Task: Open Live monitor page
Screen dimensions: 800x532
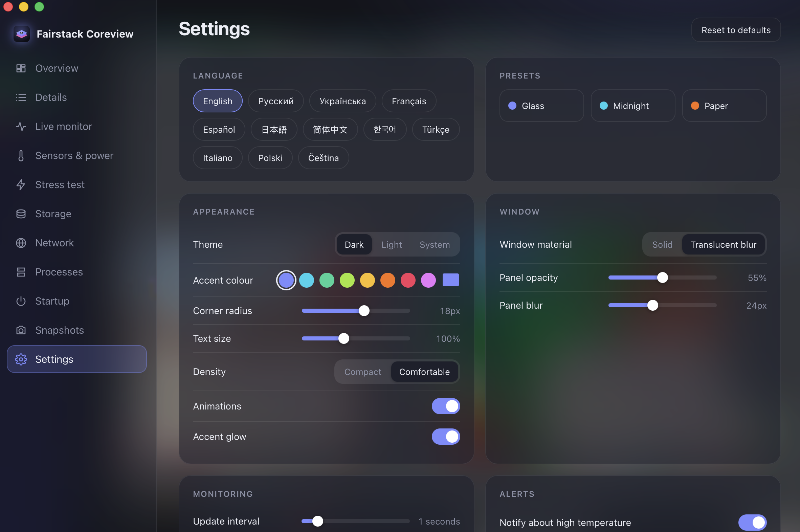Action: coord(77,127)
